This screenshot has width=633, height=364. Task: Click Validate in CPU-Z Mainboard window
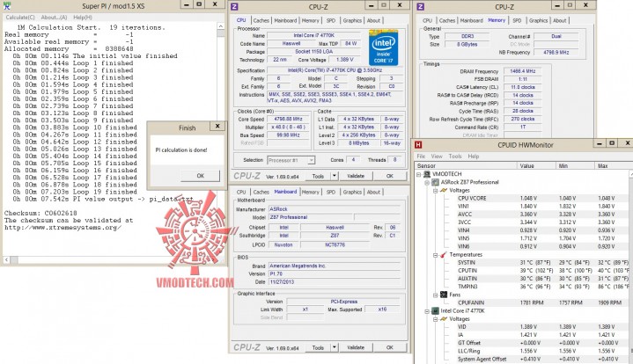pyautogui.click(x=356, y=347)
